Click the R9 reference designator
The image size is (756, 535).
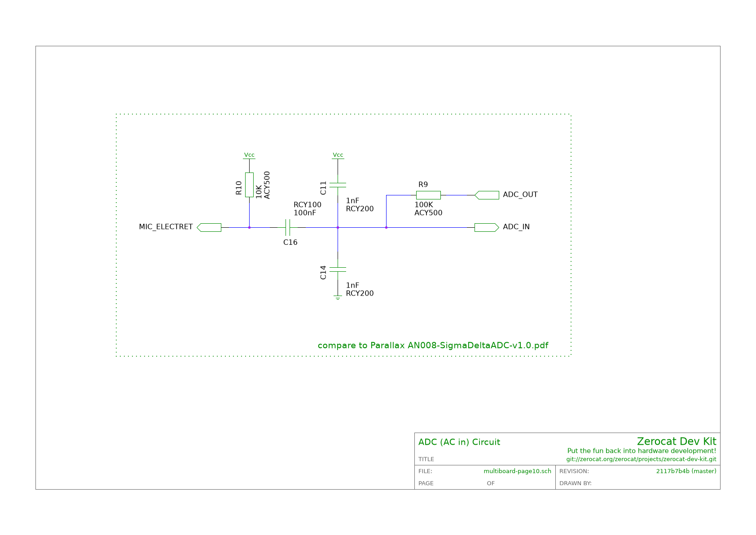423,184
